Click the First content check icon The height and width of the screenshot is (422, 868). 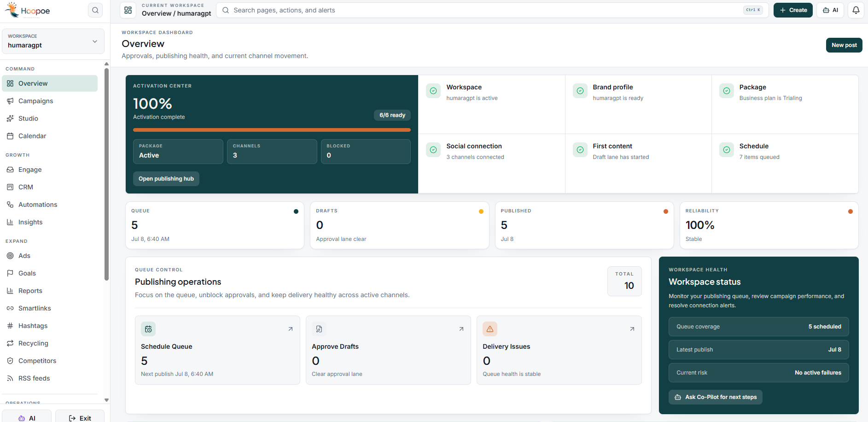coord(580,150)
